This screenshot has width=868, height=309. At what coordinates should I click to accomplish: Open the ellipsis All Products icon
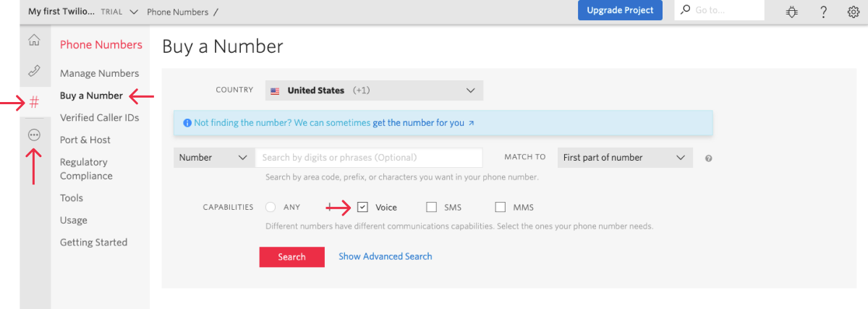[x=34, y=135]
